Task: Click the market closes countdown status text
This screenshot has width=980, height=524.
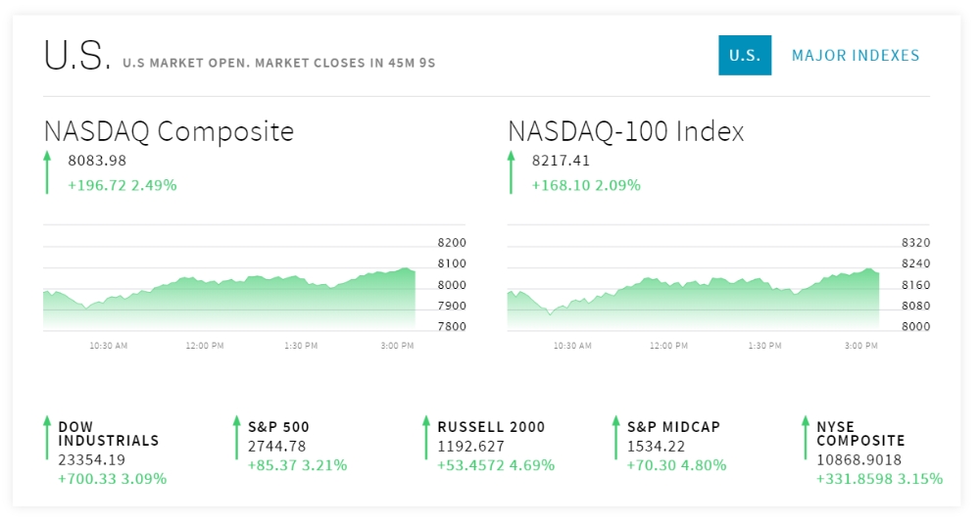Action: (279, 63)
